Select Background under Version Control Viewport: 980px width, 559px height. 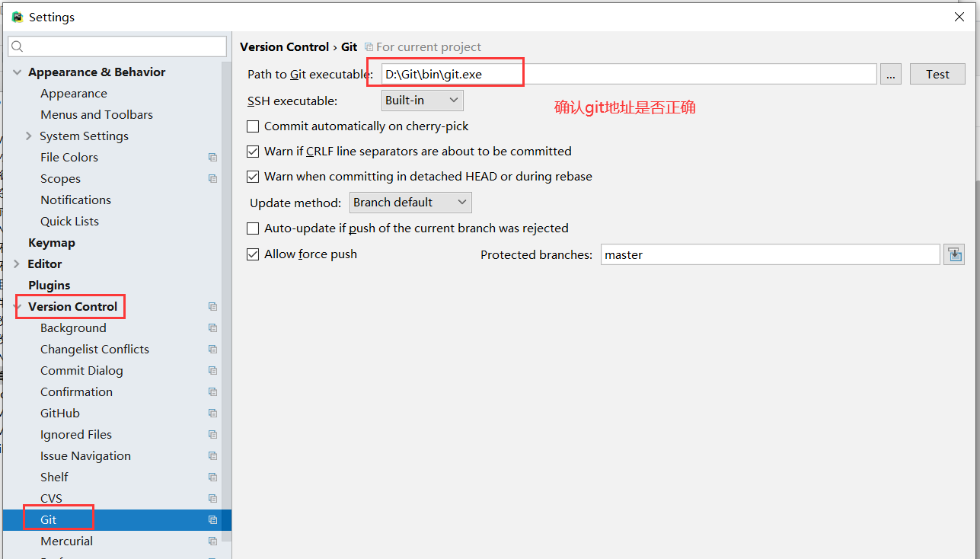coord(73,328)
